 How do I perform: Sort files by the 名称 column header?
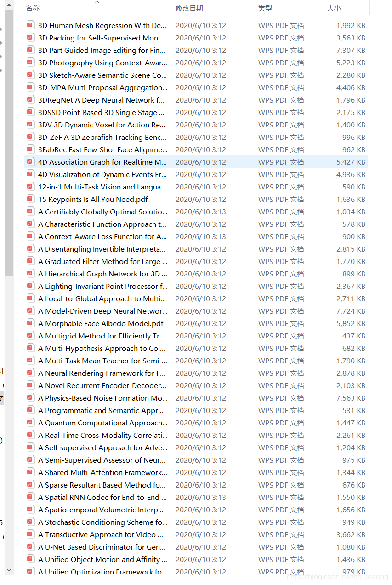32,8
